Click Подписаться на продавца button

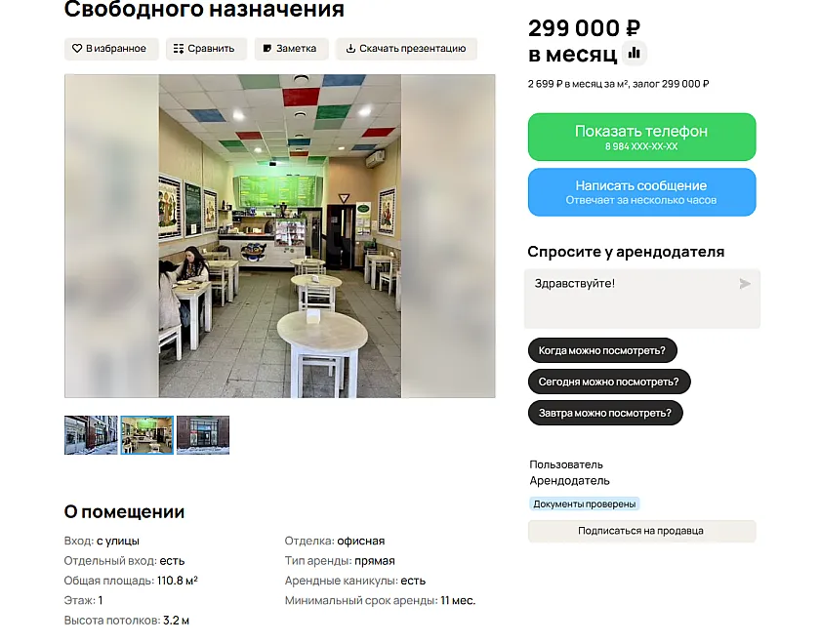click(x=641, y=531)
